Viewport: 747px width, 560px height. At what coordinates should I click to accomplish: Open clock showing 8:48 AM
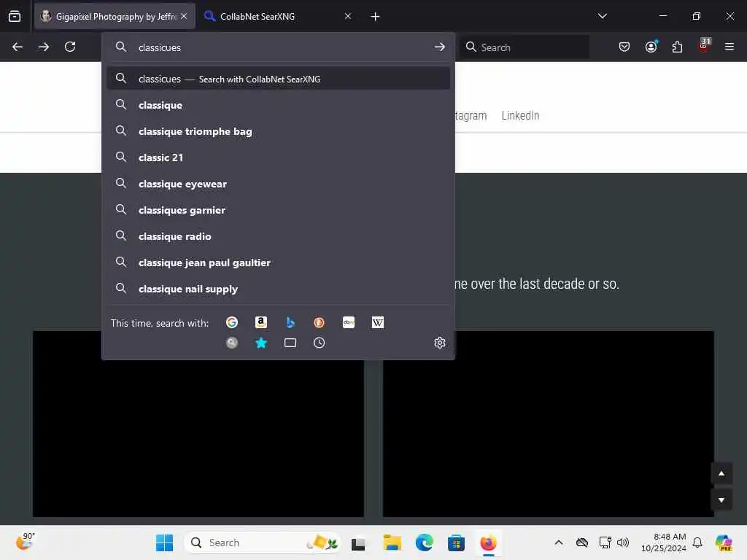[664, 542]
